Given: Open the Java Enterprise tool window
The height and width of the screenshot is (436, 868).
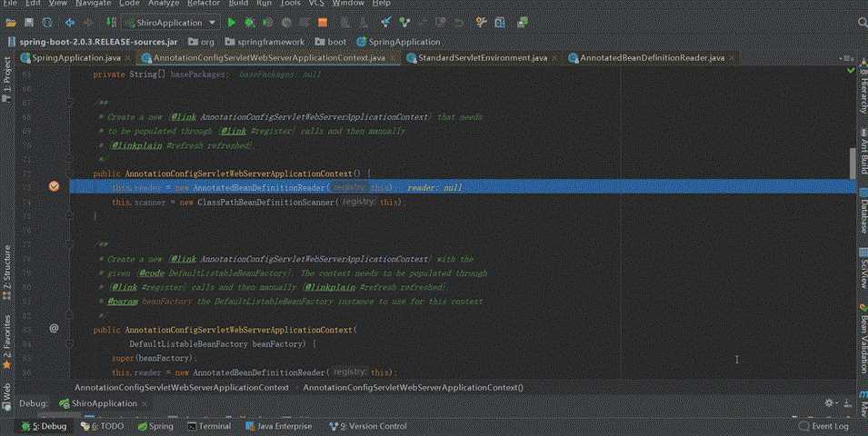Looking at the screenshot, I should (x=278, y=426).
